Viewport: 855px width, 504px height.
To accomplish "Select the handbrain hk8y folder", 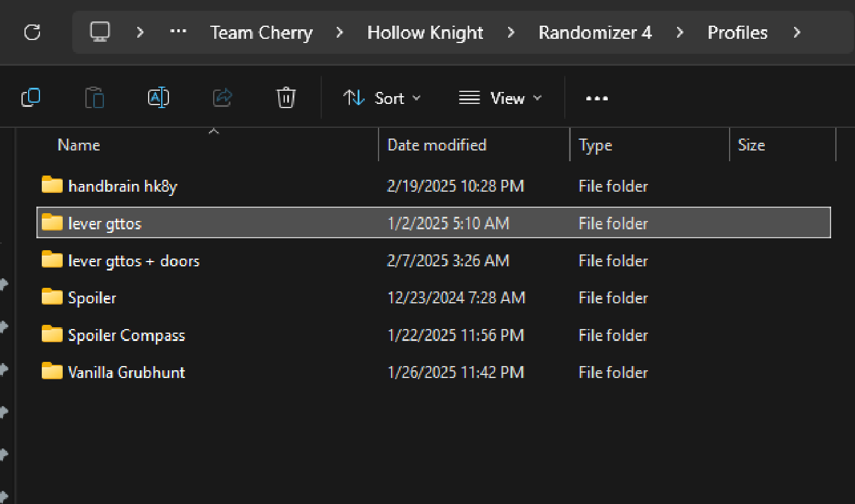I will coord(433,186).
